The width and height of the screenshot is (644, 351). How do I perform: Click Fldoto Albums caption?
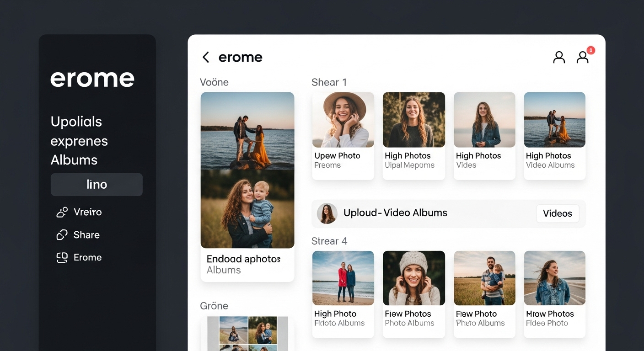pos(339,323)
